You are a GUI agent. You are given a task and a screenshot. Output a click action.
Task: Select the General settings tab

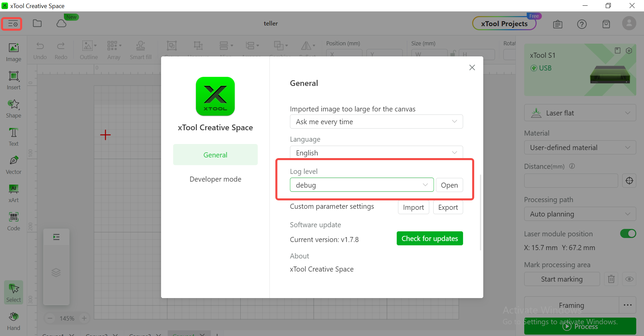pos(215,155)
